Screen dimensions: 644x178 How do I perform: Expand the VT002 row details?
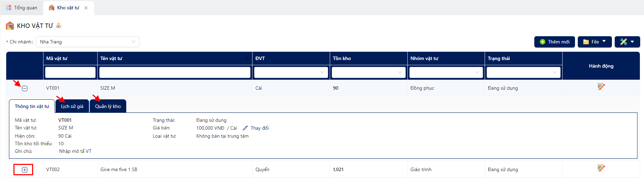tap(25, 170)
